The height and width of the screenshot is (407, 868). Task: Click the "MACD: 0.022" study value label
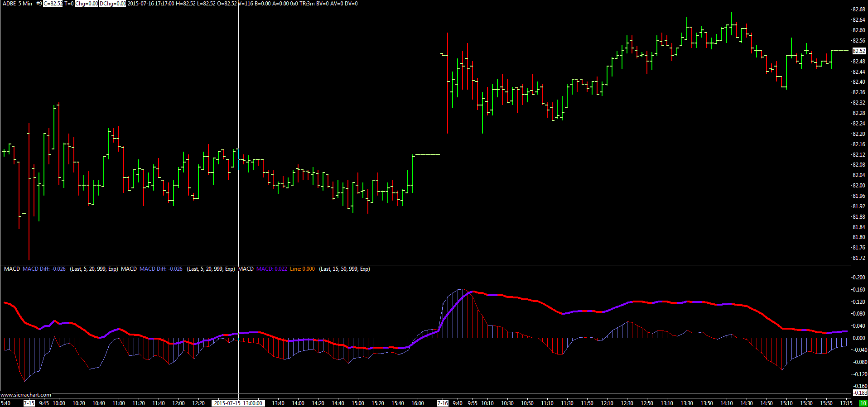coord(272,269)
